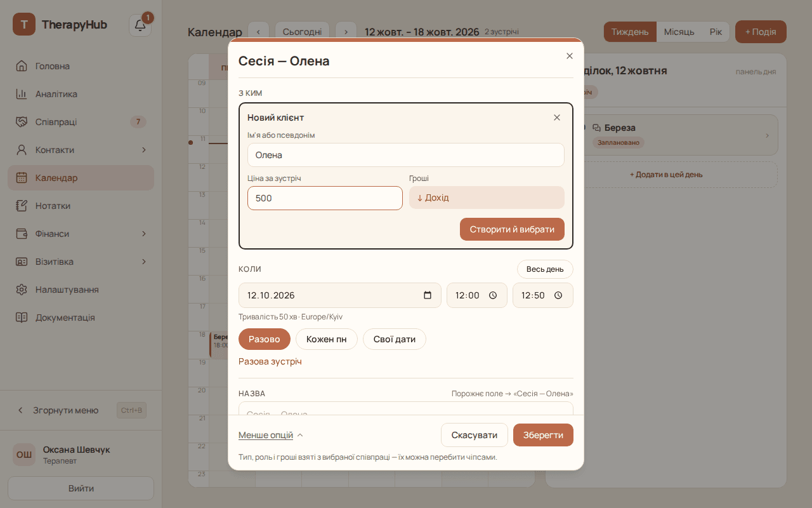Toggle the Весь день option
This screenshot has width=812, height=508.
545,269
